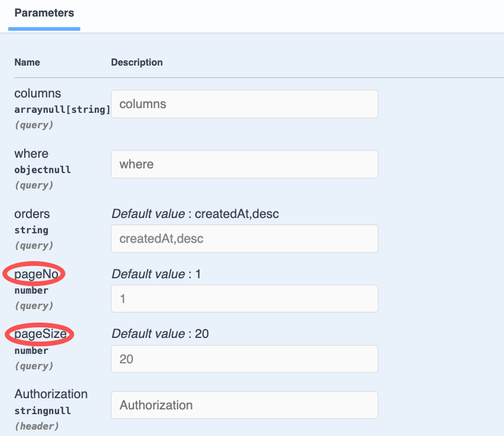The width and height of the screenshot is (504, 436).
Task: Click the Authorization input field
Action: [244, 405]
